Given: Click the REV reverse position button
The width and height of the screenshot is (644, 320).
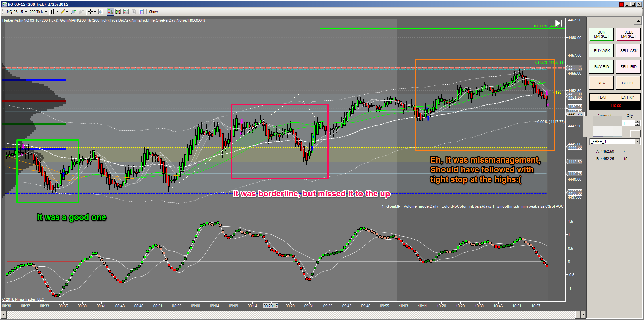Looking at the screenshot, I should (601, 83).
